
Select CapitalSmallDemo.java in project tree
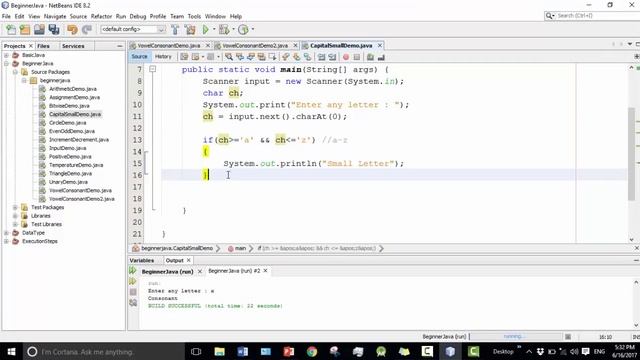tap(75, 114)
